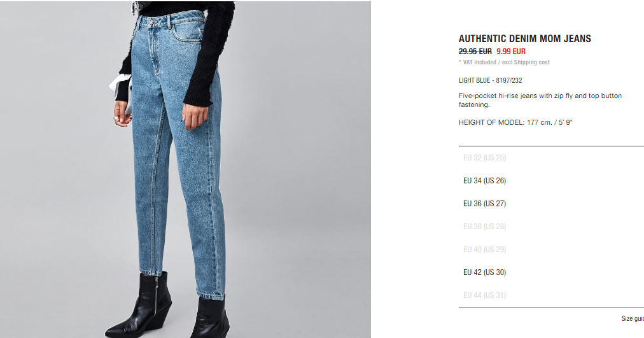The height and width of the screenshot is (338, 644).
Task: Click the jeans waistband button in photo
Action: pos(151,22)
